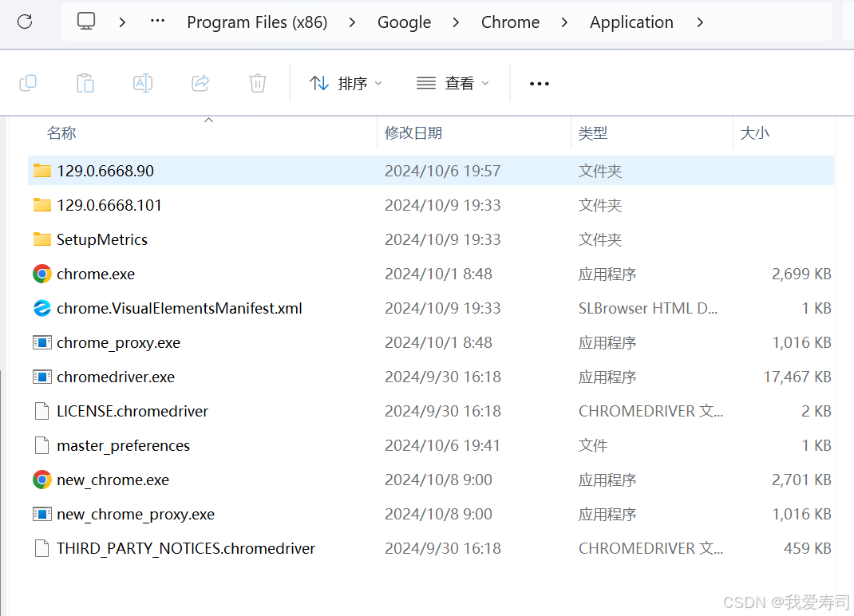Screen dimensions: 854x616
Task: Select the 129.0.6668.90 folder icon
Action: [42, 171]
